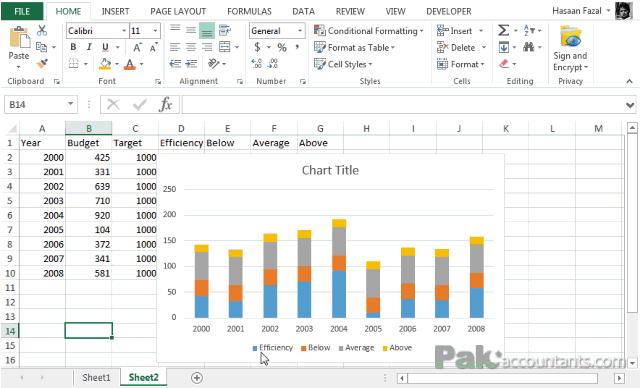Click the Insert Function fx icon
Screen dimensions: 640x388
(165, 104)
